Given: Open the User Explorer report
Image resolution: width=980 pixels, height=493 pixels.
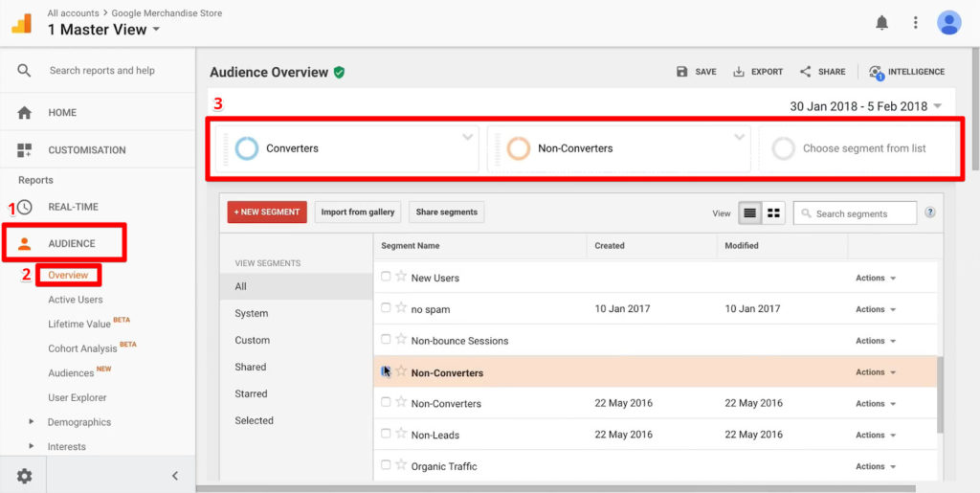Looking at the screenshot, I should tap(78, 397).
